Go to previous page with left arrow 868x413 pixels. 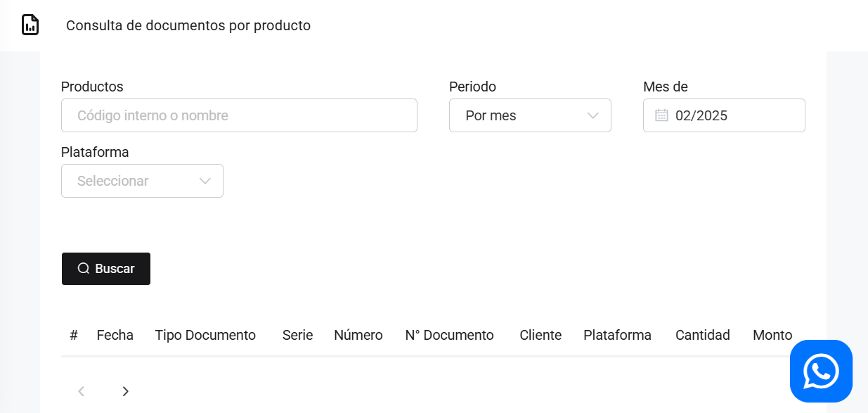82,391
